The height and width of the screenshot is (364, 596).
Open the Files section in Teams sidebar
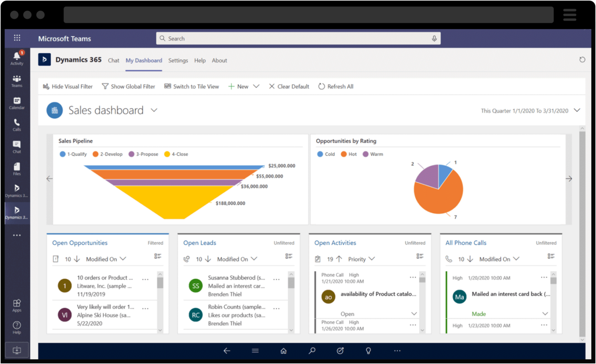[17, 168]
